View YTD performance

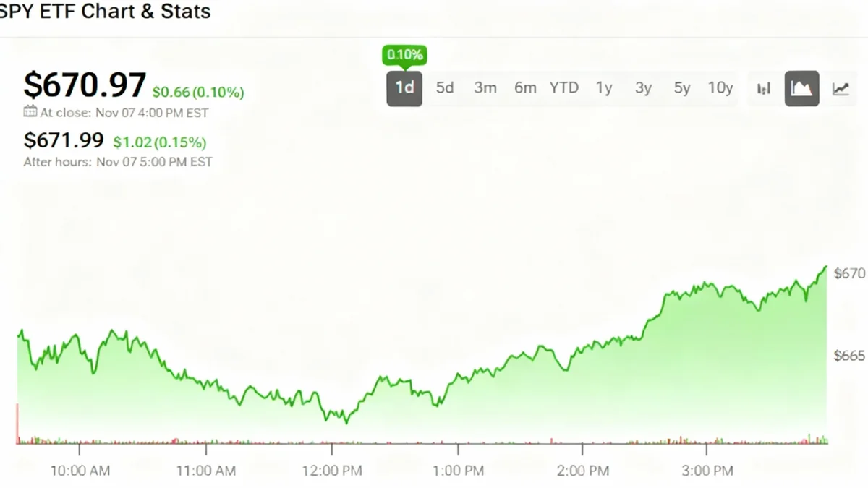click(x=564, y=87)
